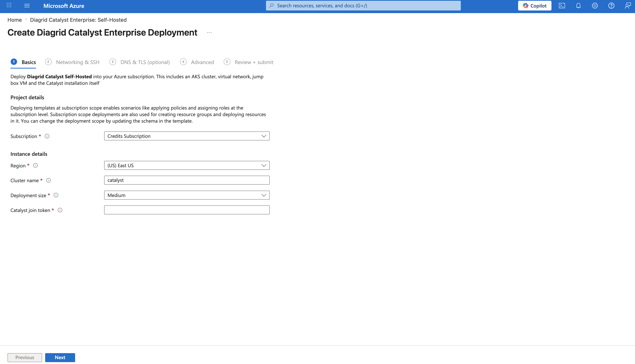The width and height of the screenshot is (635, 364).
Task: Open the Subscription dropdown
Action: (x=187, y=136)
